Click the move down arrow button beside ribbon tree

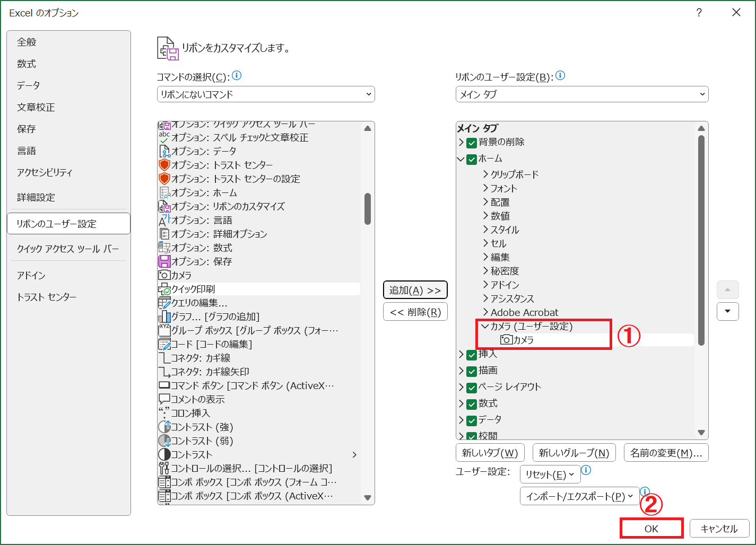point(728,311)
